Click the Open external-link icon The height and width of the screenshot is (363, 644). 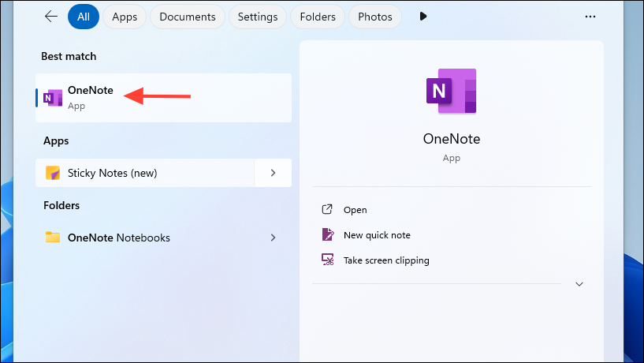pyautogui.click(x=327, y=210)
